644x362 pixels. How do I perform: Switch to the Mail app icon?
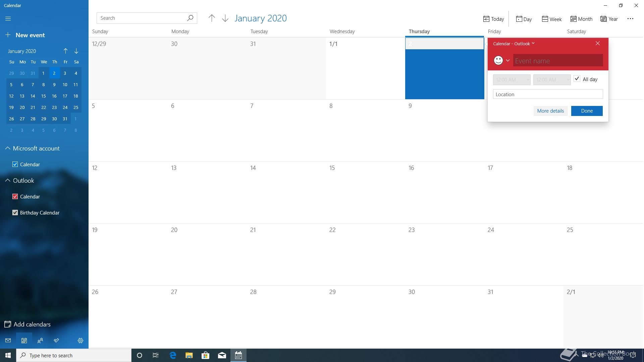click(x=8, y=341)
